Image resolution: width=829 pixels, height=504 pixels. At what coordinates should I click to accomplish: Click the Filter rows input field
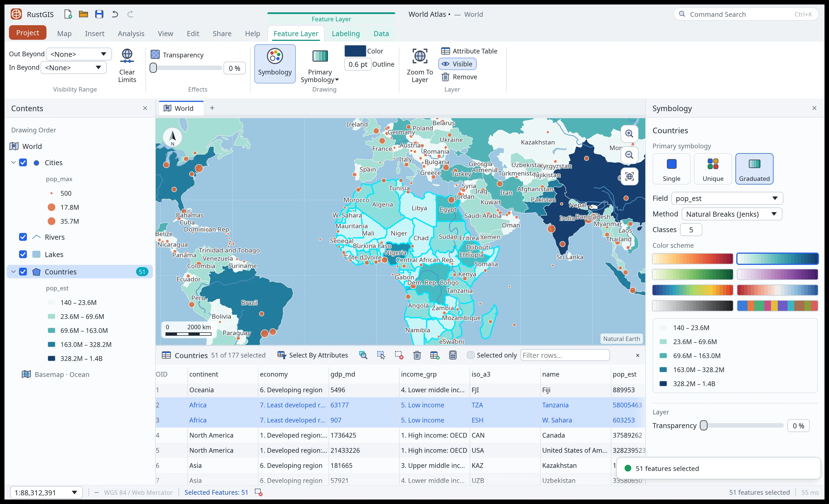click(x=565, y=355)
